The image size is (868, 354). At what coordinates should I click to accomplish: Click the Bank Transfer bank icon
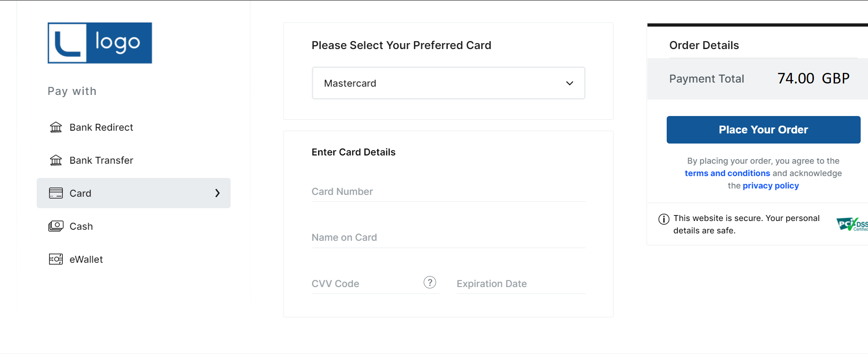pos(56,160)
